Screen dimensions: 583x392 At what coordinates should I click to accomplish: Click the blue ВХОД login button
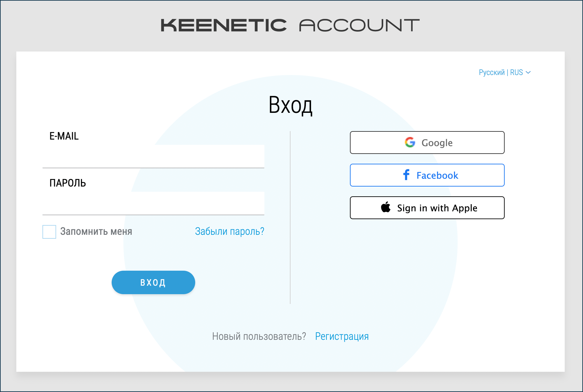click(153, 282)
